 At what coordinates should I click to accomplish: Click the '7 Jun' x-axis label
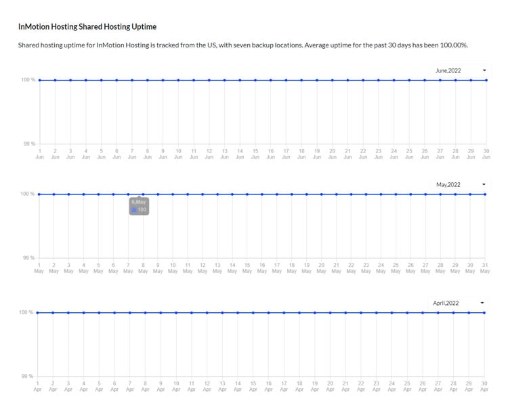pyautogui.click(x=132, y=154)
